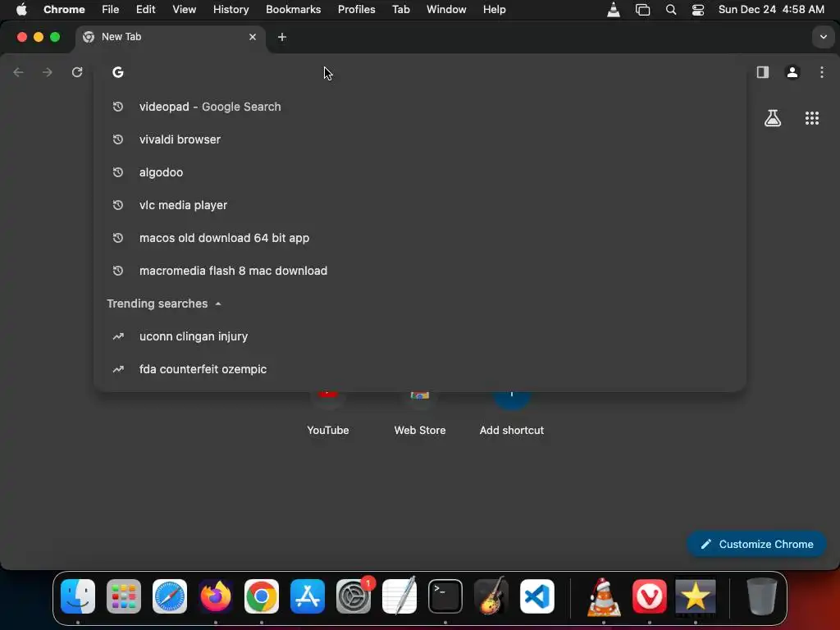This screenshot has width=840, height=630.
Task: Open Firefox from the Dock
Action: coord(216,596)
